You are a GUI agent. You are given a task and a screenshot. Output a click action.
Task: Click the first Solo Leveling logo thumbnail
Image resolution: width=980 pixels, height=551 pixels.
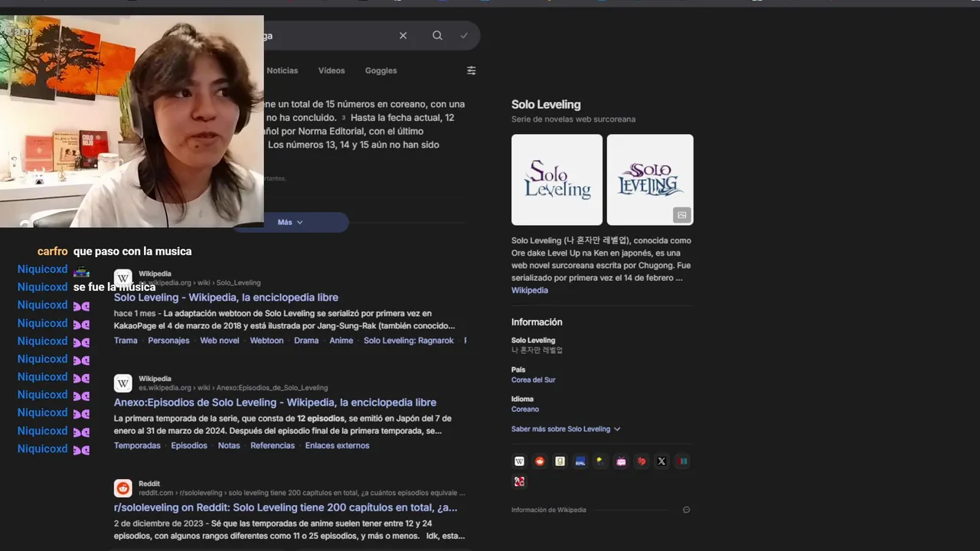(x=557, y=180)
